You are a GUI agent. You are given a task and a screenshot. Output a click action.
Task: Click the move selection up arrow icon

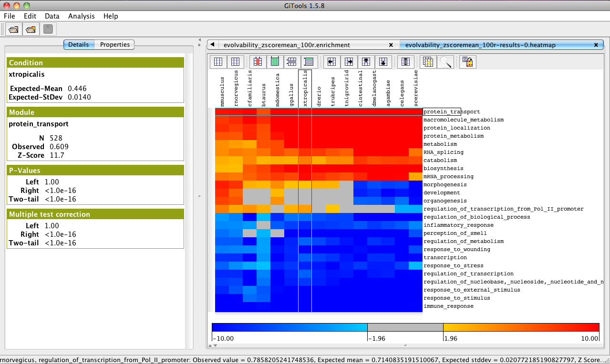click(x=366, y=62)
